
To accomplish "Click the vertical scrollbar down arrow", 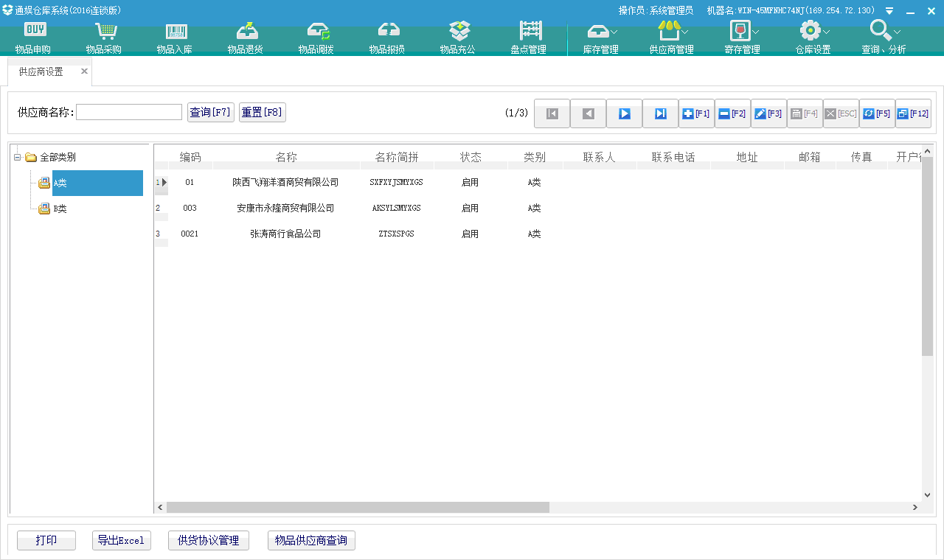I will tap(928, 496).
